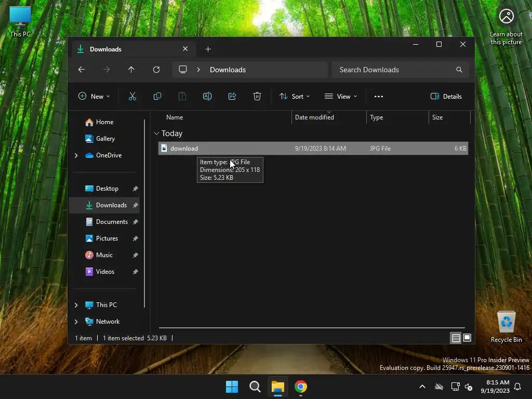Click Learn about this picture icon
532x399 pixels.
(x=506, y=26)
